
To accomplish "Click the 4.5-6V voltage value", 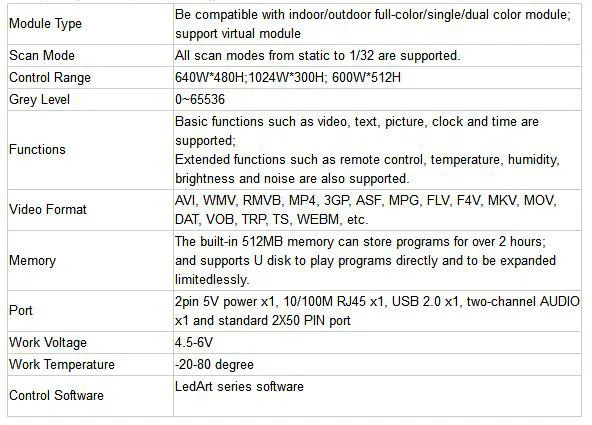I will point(194,342).
